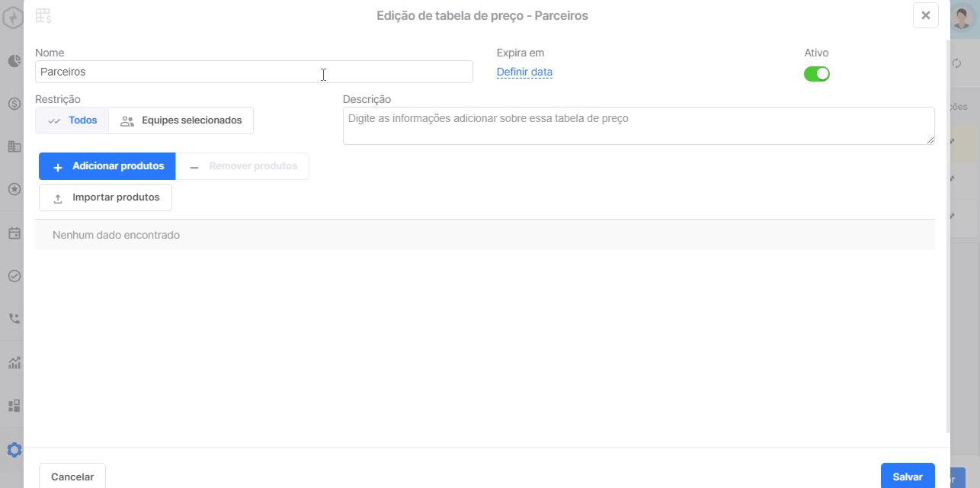Edit the Nome field containing Parceiros
The image size is (980, 488).
coord(254,72)
